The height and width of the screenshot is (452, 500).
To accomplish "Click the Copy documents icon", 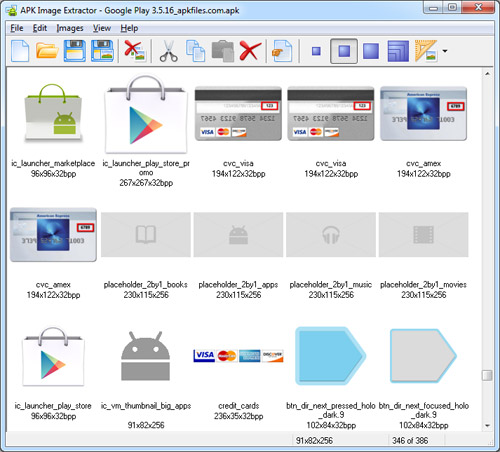I will 195,51.
